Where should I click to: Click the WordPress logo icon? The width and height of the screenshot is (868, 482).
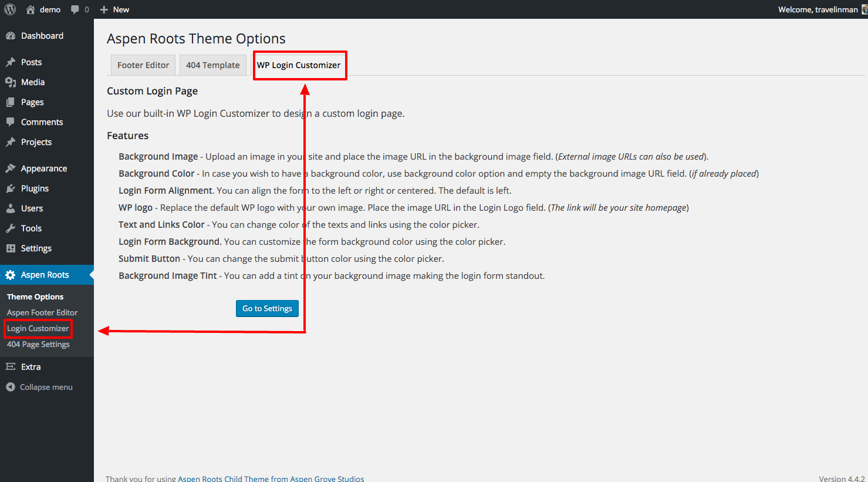coord(10,9)
